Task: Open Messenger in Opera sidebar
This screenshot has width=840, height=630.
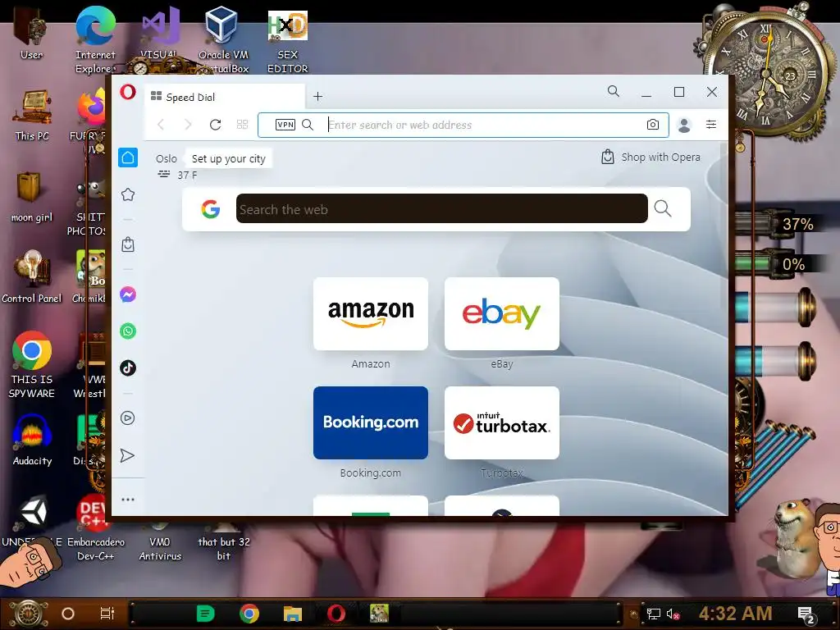Action: (x=127, y=294)
